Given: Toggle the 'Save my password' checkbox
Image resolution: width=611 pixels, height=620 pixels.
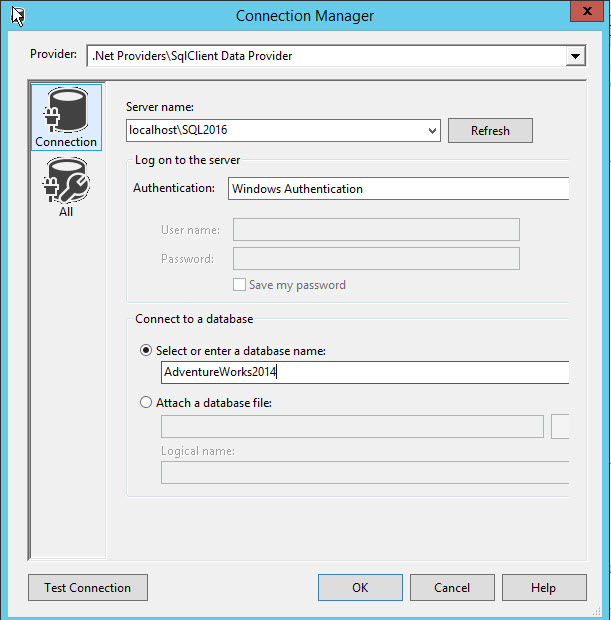Looking at the screenshot, I should [239, 285].
